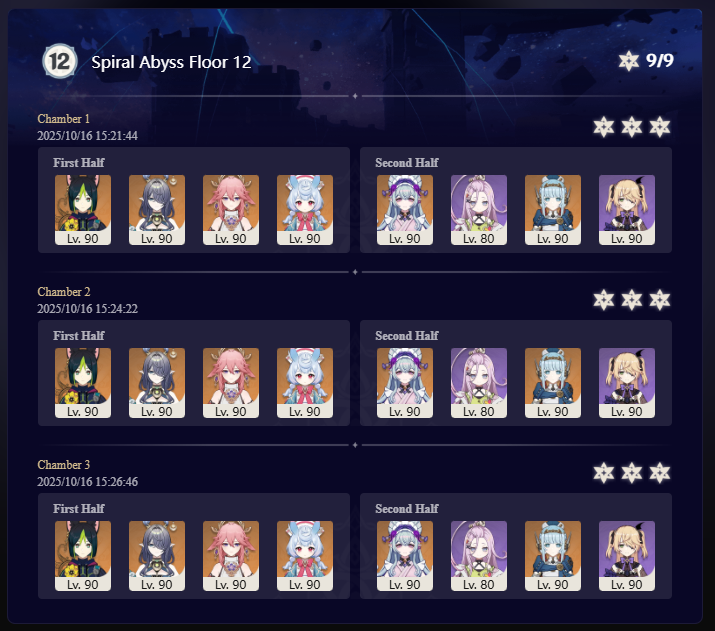This screenshot has width=715, height=631.
Task: Click the third star of Chamber 2 rating
Action: 660,300
